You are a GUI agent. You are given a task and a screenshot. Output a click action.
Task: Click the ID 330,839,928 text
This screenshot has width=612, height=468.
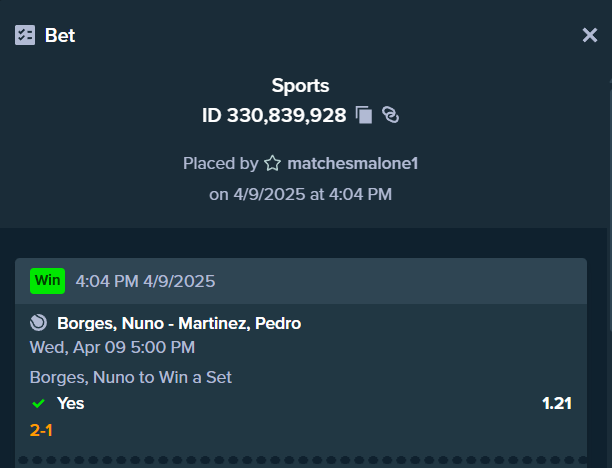(274, 115)
